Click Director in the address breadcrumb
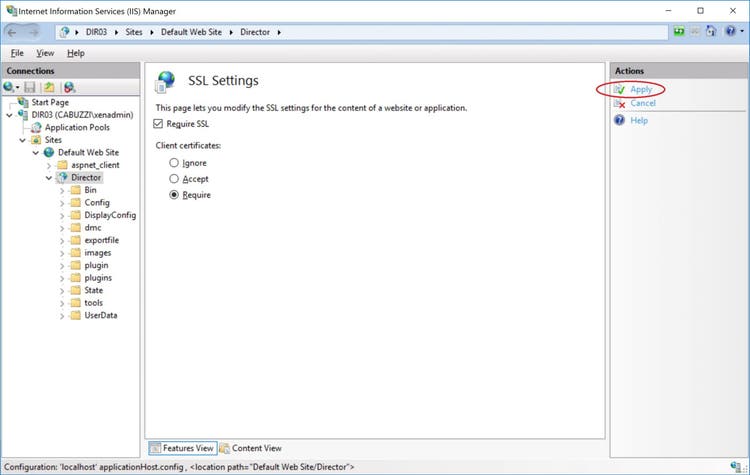 pyautogui.click(x=255, y=32)
